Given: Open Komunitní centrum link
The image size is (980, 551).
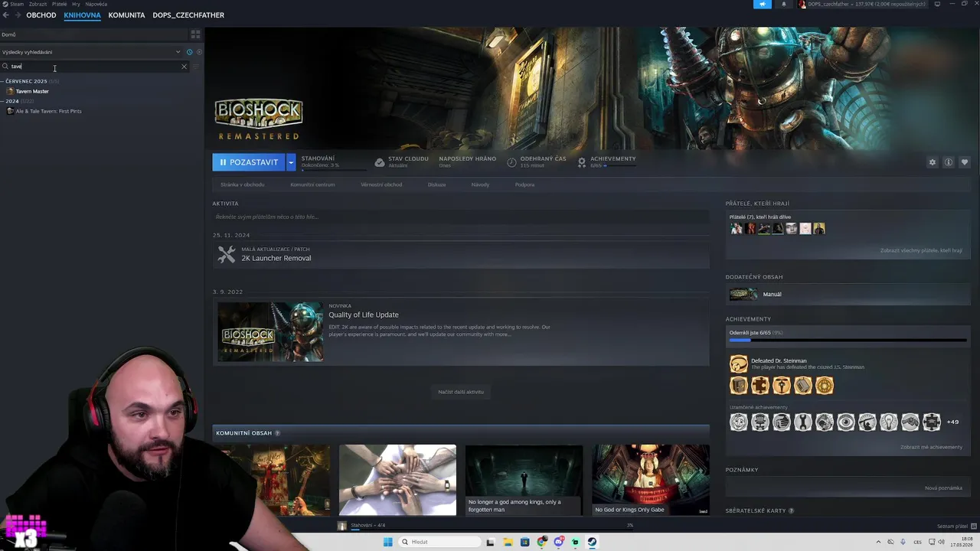Looking at the screenshot, I should point(312,184).
